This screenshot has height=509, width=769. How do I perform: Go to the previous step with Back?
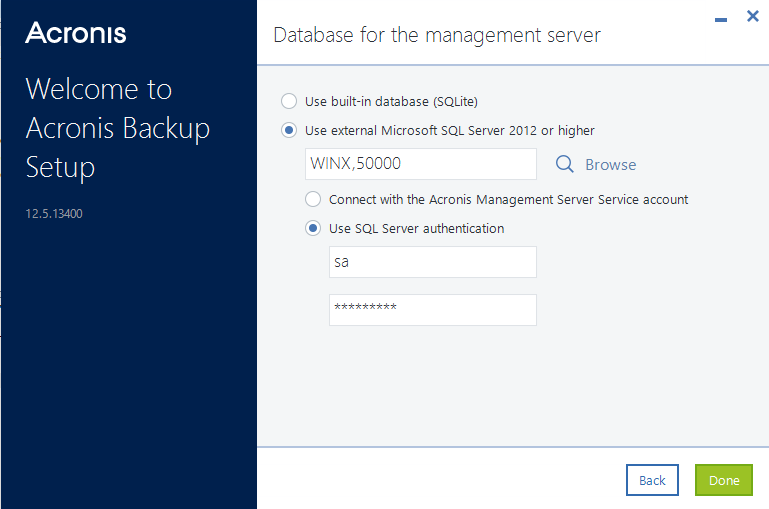coord(652,480)
